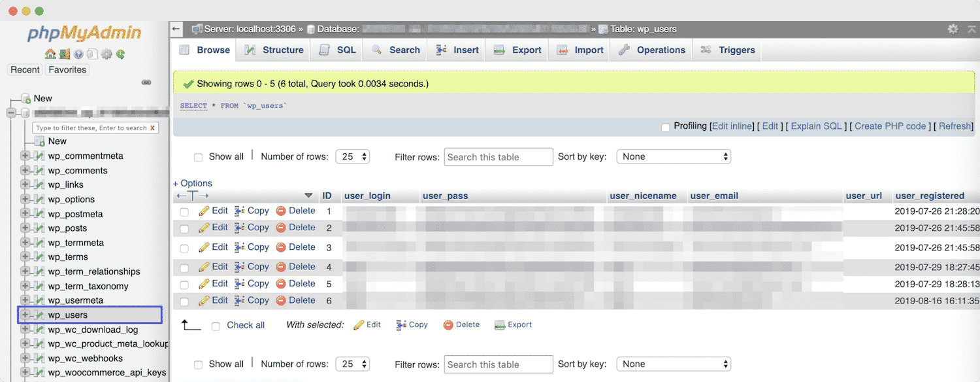The width and height of the screenshot is (980, 382).
Task: Tick the bottom Show all checkbox
Action: (x=198, y=365)
